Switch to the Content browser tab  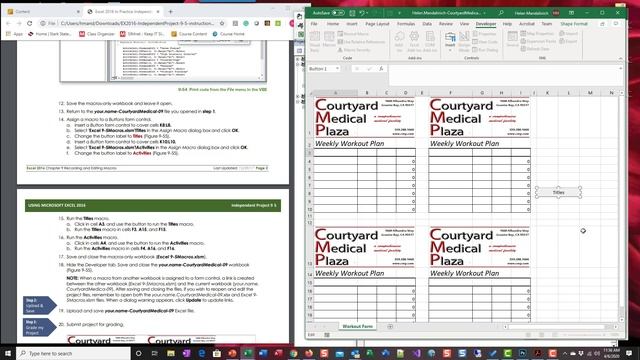[x=43, y=11]
